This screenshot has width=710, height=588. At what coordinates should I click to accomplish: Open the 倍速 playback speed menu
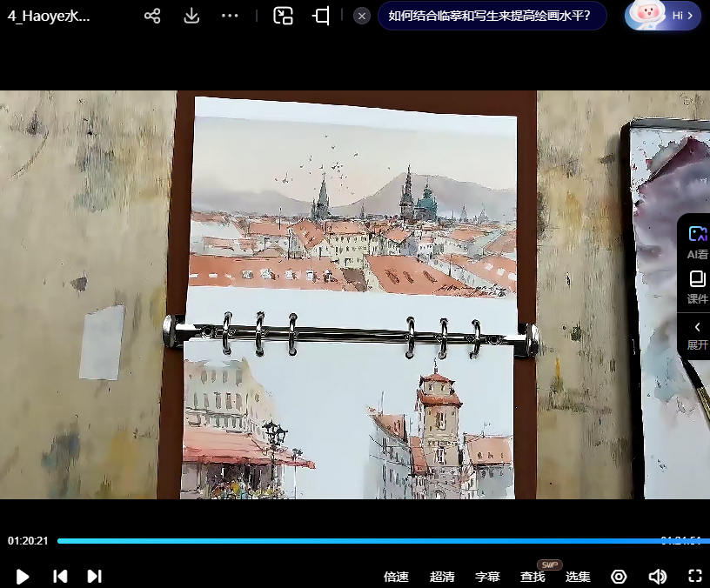396,576
